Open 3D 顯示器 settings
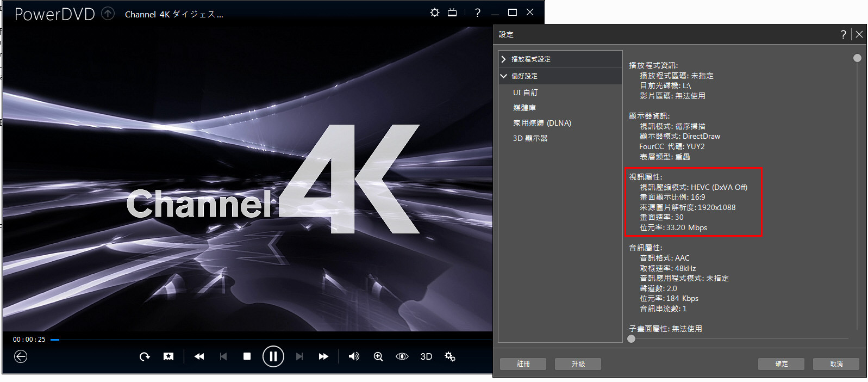The image size is (868, 382). (x=530, y=138)
